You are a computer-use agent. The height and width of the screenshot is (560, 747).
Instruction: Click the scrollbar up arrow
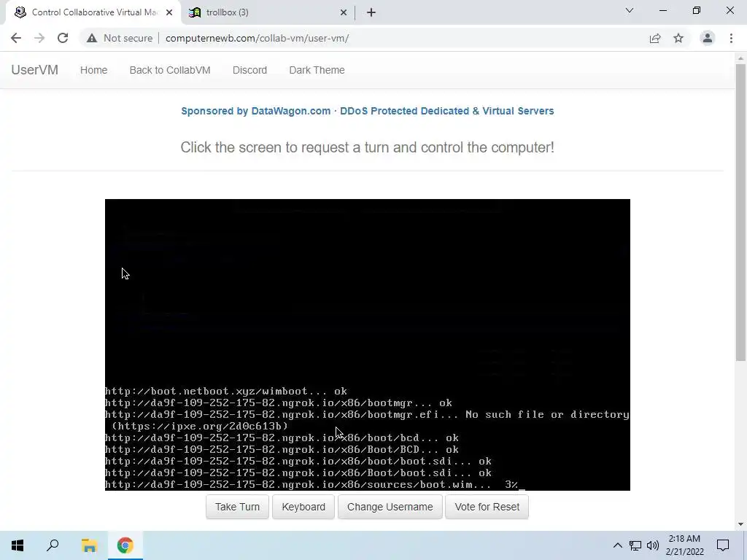740,58
